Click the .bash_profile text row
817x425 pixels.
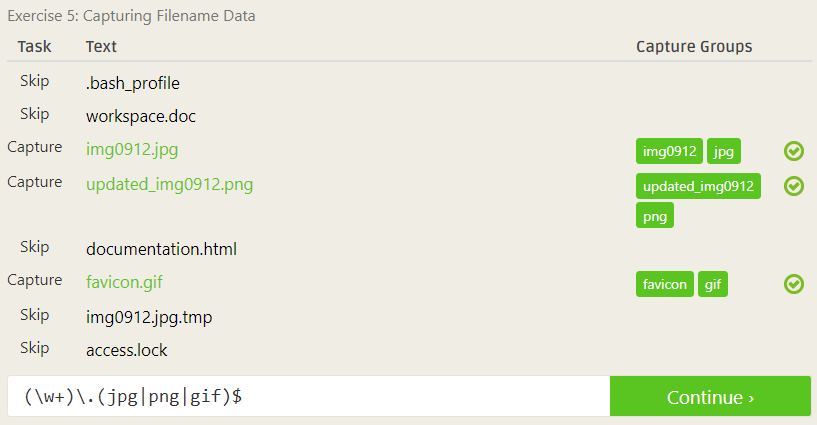tap(133, 83)
